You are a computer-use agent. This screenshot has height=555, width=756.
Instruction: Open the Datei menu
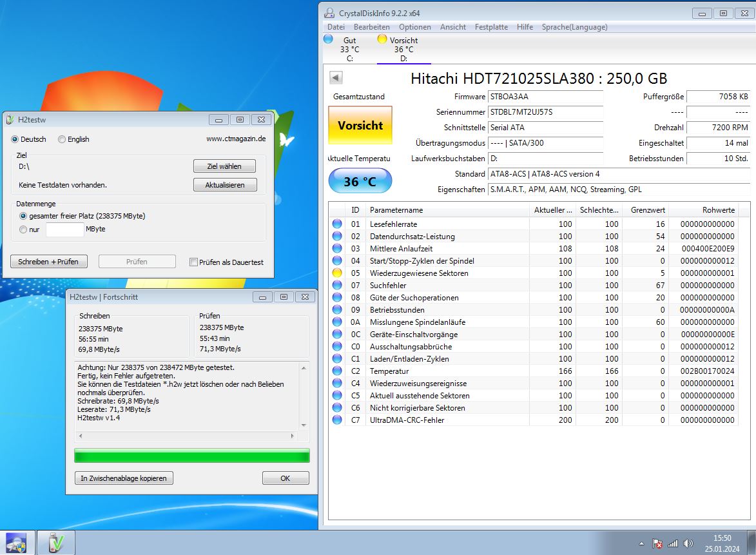pyautogui.click(x=336, y=27)
